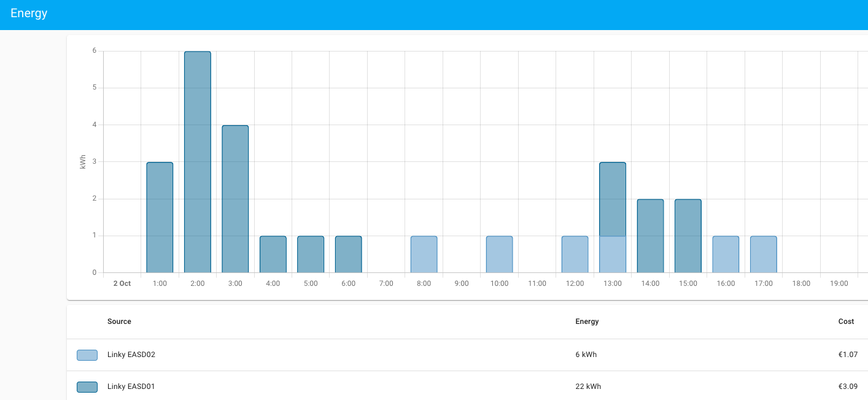This screenshot has width=868, height=400.
Task: Click the 6 kWh energy value
Action: [587, 355]
